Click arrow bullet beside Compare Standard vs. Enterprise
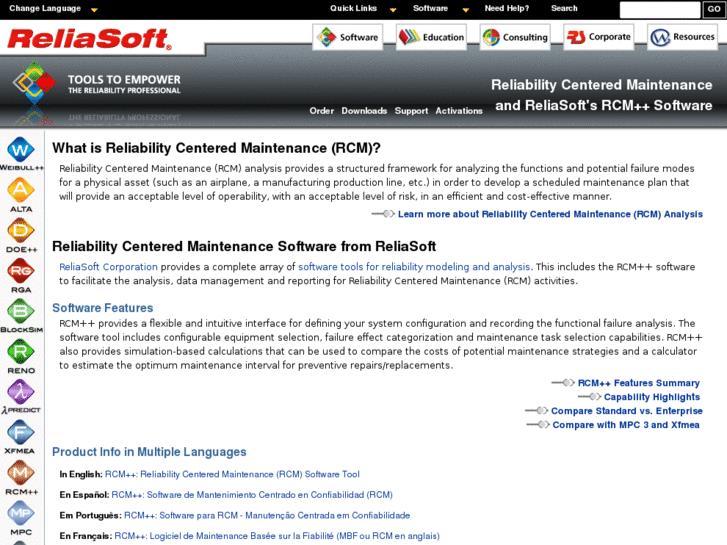 click(x=537, y=410)
